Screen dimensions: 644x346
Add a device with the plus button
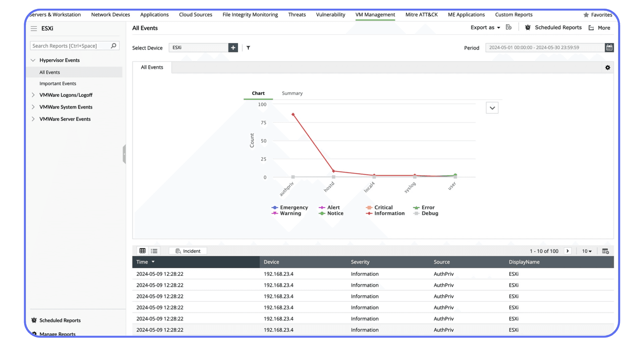(233, 48)
